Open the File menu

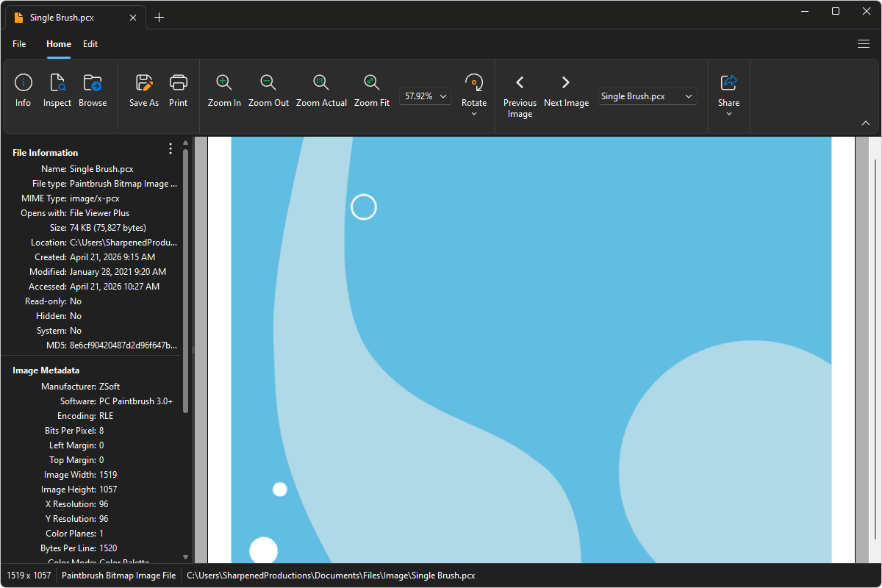point(19,44)
